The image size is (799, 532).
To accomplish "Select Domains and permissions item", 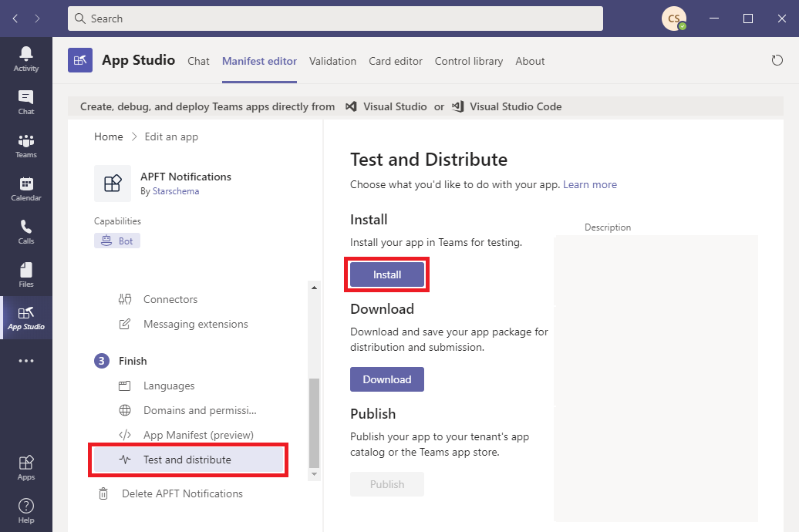I will (199, 410).
